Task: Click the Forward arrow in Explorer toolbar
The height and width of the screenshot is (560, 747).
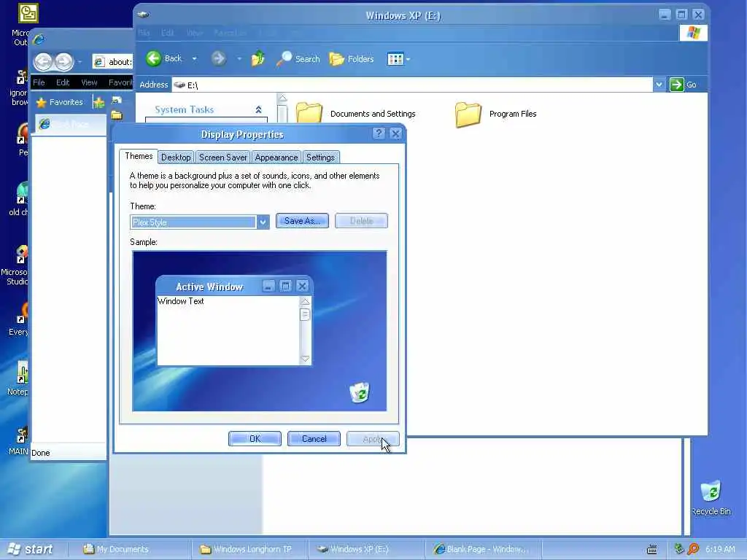Action: click(218, 58)
